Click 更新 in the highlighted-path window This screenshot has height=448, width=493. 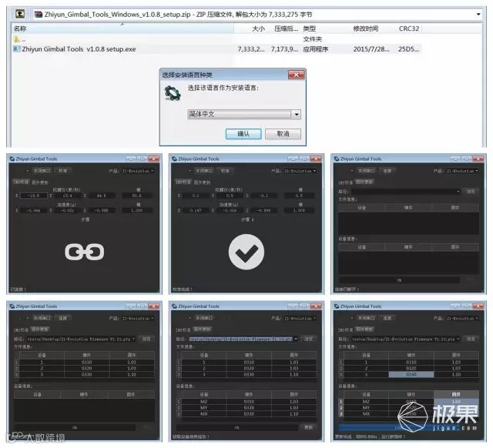(308, 427)
